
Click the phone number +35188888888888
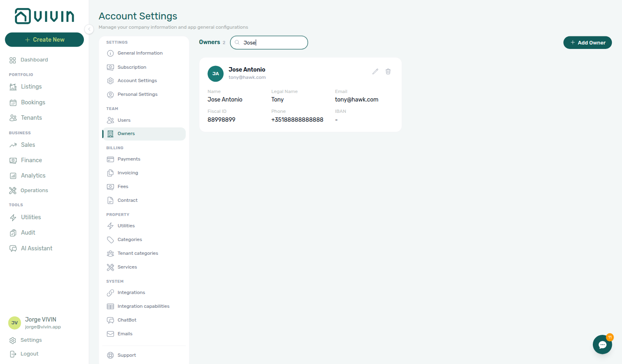[297, 120]
